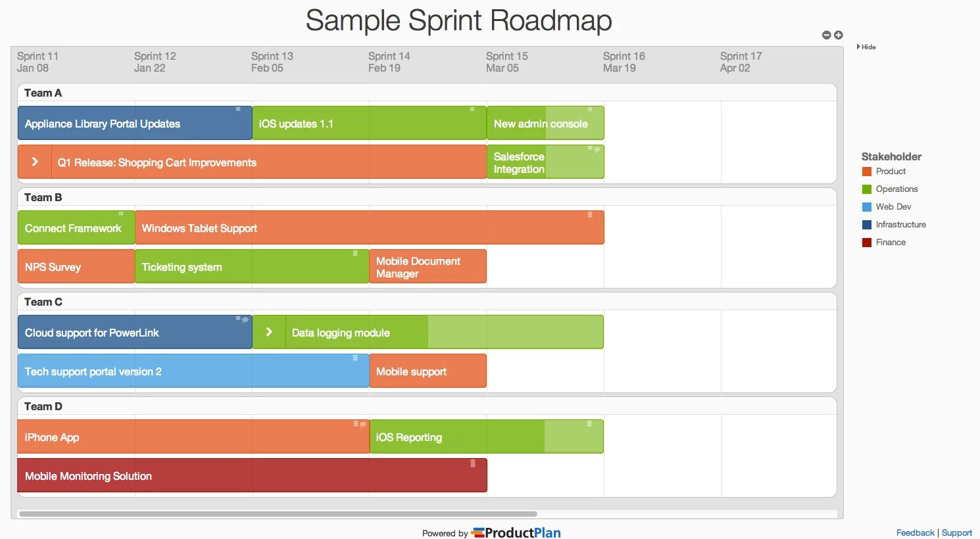
Task: Expand the Data logging module container
Action: (x=269, y=332)
